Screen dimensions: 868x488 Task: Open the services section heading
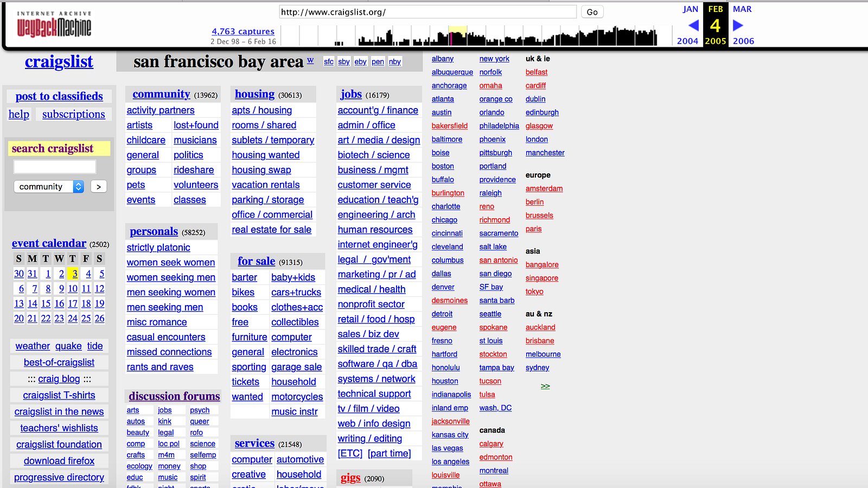click(x=254, y=443)
